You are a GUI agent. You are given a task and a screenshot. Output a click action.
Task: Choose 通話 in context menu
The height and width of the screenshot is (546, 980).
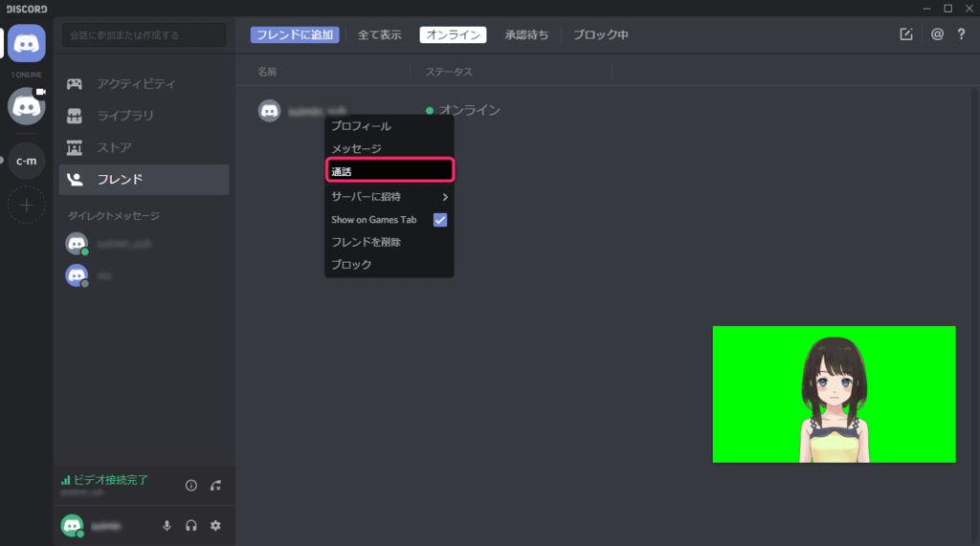pyautogui.click(x=390, y=170)
